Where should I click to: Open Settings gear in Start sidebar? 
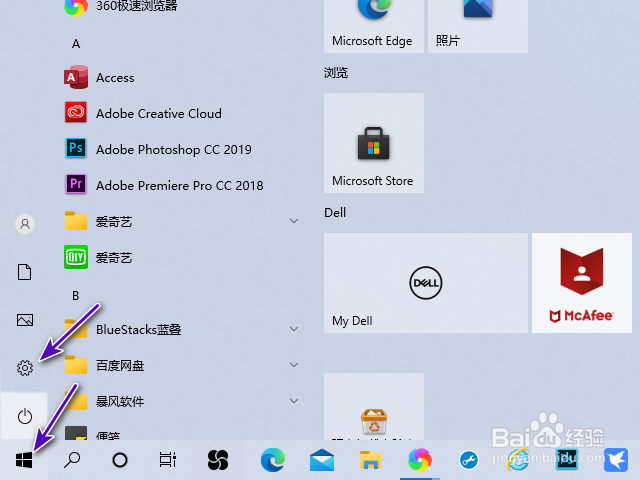pos(24,368)
